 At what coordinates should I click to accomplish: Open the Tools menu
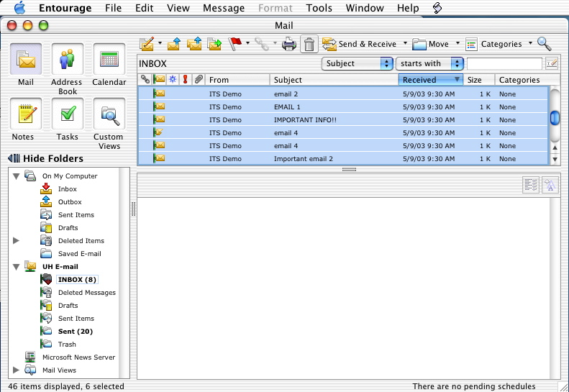[x=319, y=8]
